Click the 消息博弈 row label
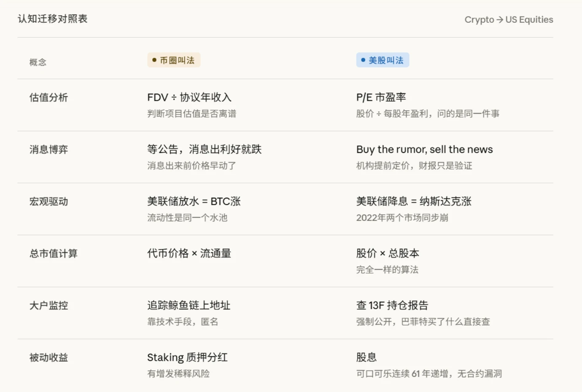The width and height of the screenshot is (582, 392). 48,149
